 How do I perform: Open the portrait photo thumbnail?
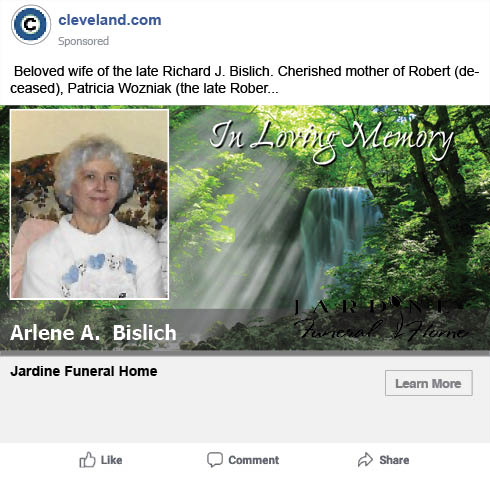pos(89,204)
